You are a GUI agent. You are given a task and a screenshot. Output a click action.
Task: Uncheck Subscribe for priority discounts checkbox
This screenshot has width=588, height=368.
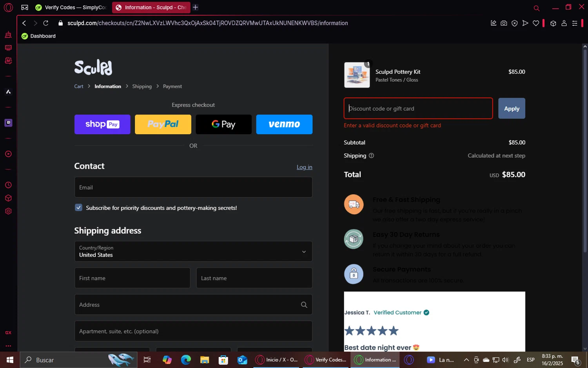(x=78, y=208)
